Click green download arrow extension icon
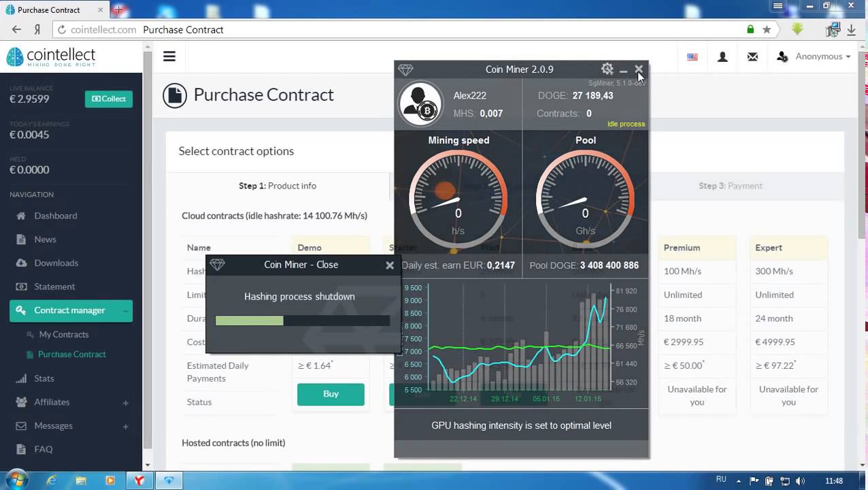Screen dimensions: 868x490 point(797,29)
